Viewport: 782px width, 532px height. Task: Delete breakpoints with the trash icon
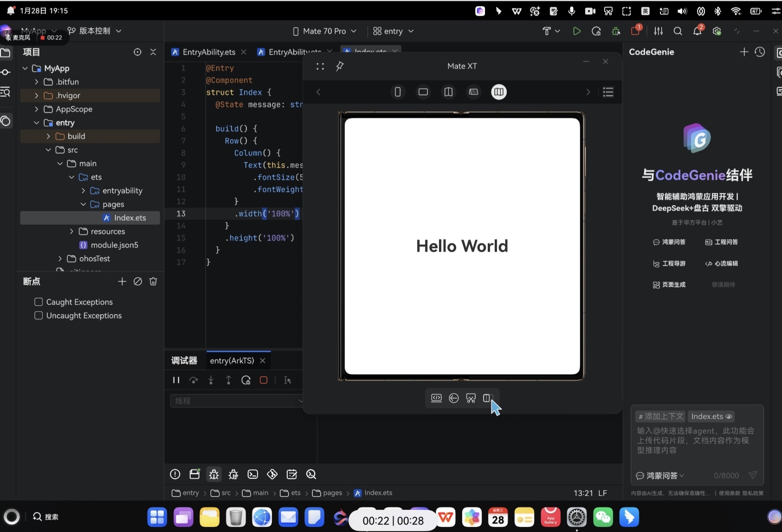pos(153,282)
